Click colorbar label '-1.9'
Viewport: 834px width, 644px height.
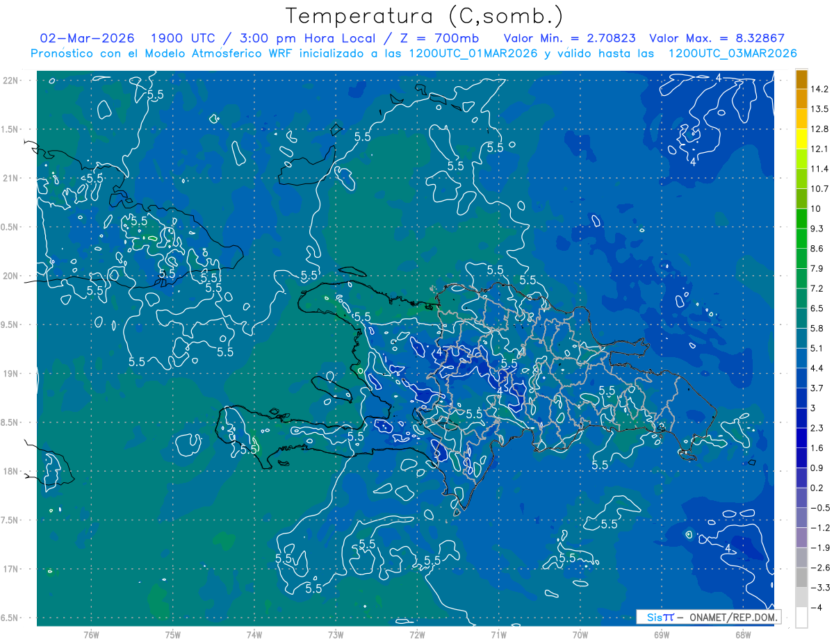tap(819, 547)
